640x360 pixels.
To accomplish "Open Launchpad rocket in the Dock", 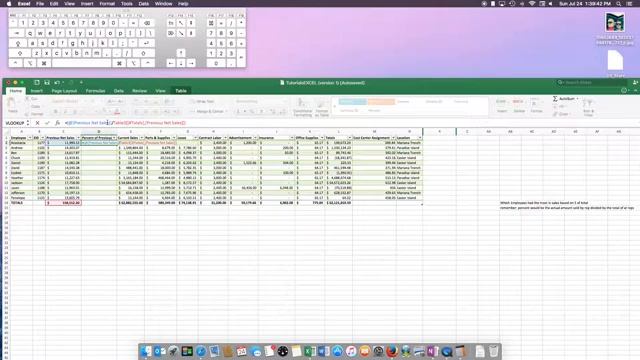I will 173,351.
